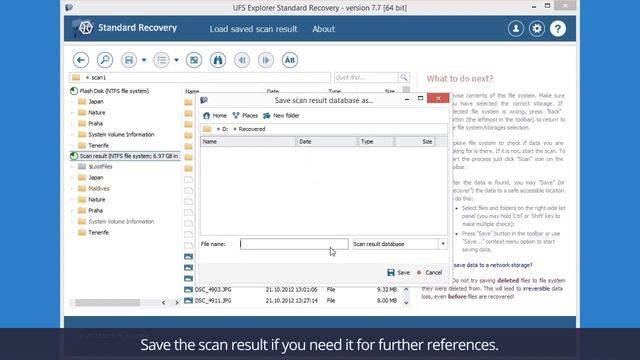Viewport: 640px width, 360px height.
Task: Create a New folder in the dialog
Action: (281, 116)
